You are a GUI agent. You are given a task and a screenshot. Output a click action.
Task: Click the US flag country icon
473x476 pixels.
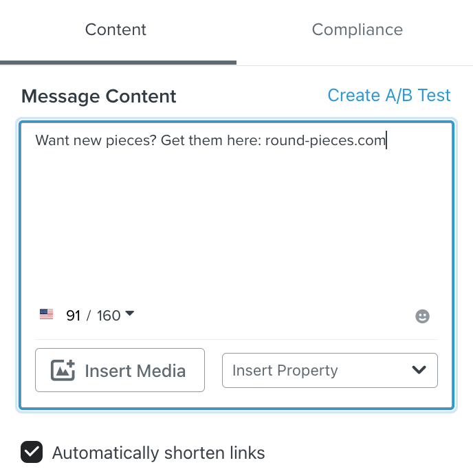(46, 315)
